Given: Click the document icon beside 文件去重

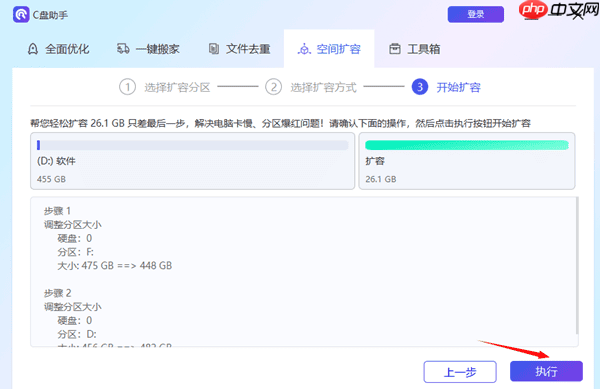Looking at the screenshot, I should 214,49.
